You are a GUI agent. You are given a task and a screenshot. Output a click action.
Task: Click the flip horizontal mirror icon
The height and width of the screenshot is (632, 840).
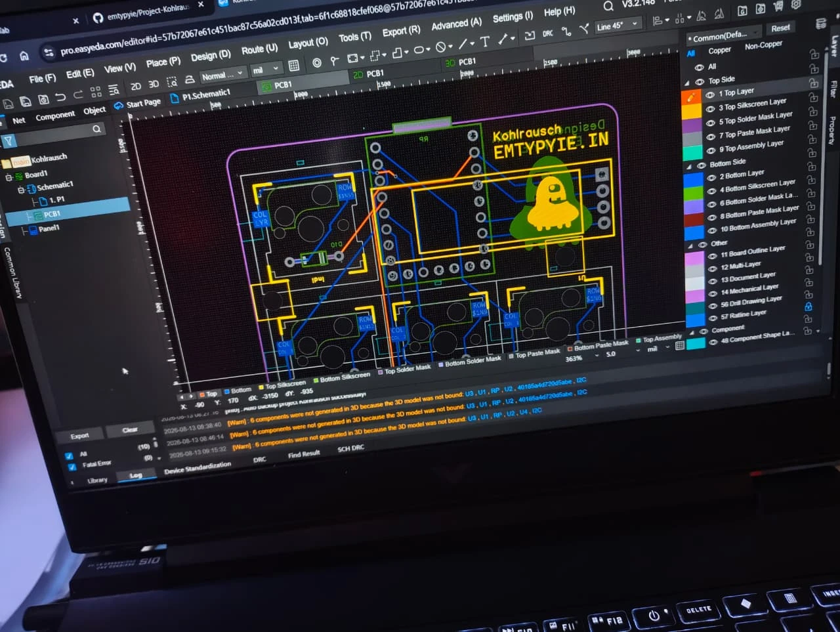click(x=702, y=16)
